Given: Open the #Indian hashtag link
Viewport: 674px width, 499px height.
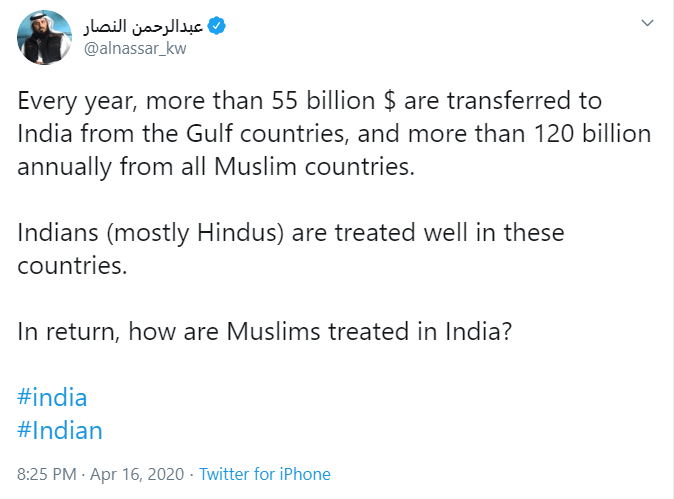Looking at the screenshot, I should (60, 430).
